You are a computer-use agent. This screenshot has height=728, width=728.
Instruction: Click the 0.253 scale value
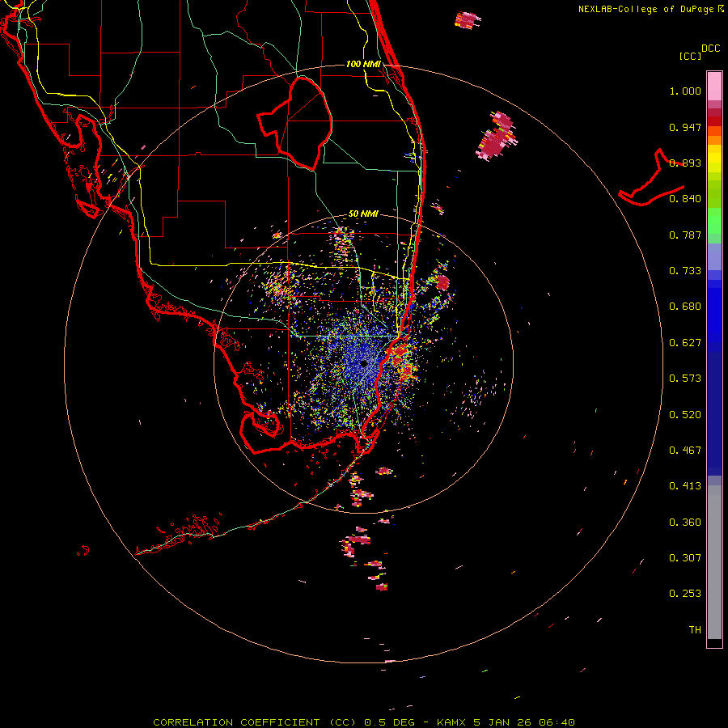685,594
